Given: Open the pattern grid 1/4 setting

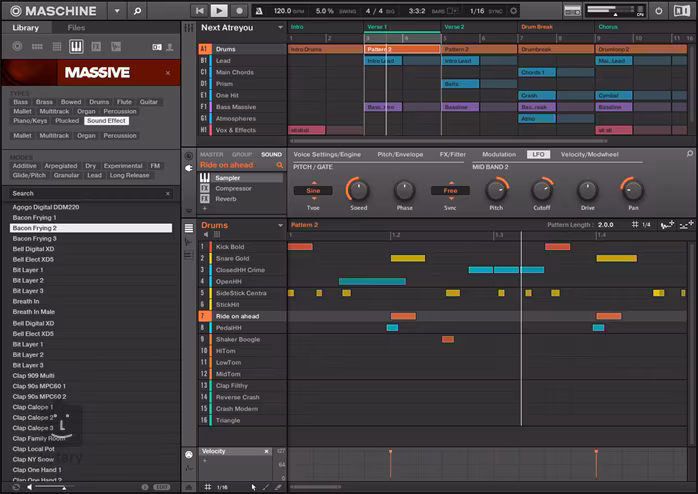Looking at the screenshot, I should [x=641, y=225].
